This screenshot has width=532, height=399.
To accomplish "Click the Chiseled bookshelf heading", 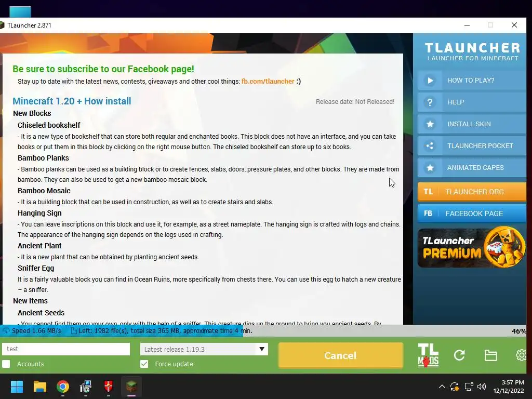I will click(x=49, y=125).
